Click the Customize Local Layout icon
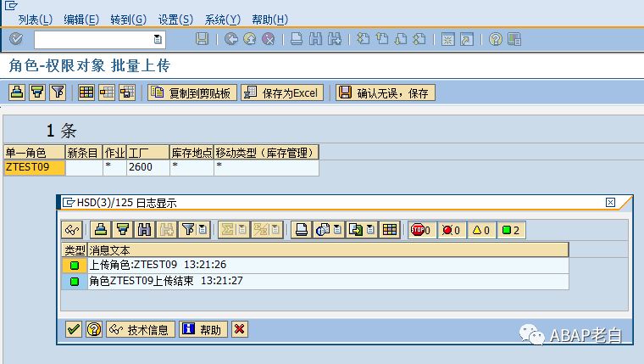 (x=514, y=40)
